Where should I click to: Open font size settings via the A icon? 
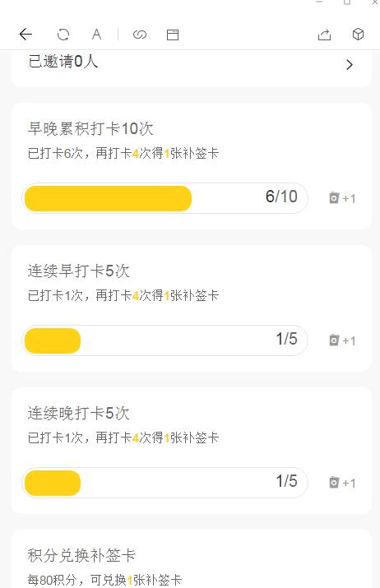tap(96, 35)
